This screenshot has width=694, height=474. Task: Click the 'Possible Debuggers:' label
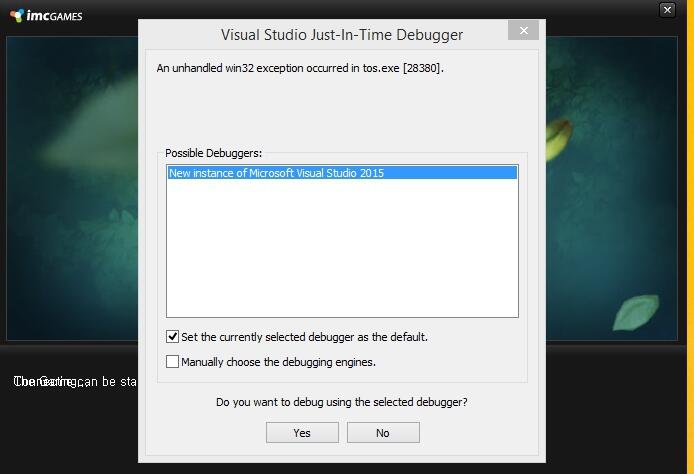(213, 153)
